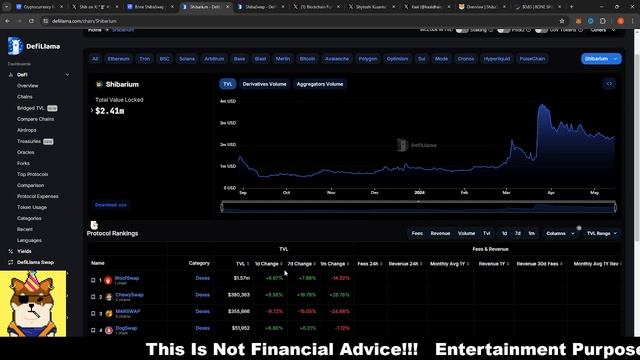Switch rankings to the Fees view
The width and height of the screenshot is (640, 360).
417,233
